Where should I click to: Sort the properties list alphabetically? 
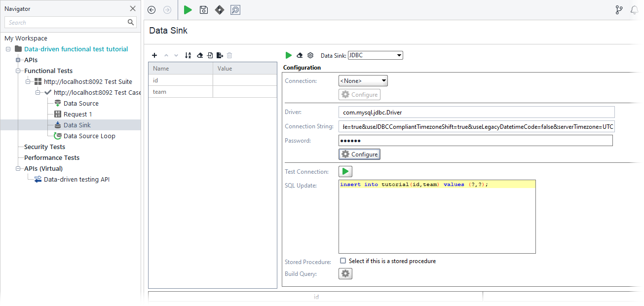(188, 55)
